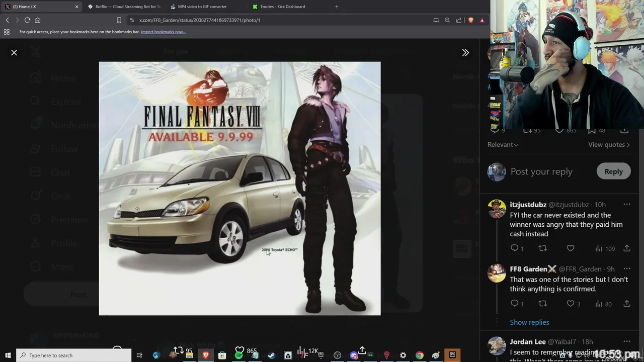Open Jordan Lee's profile name
The image size is (644, 362).
(x=528, y=342)
